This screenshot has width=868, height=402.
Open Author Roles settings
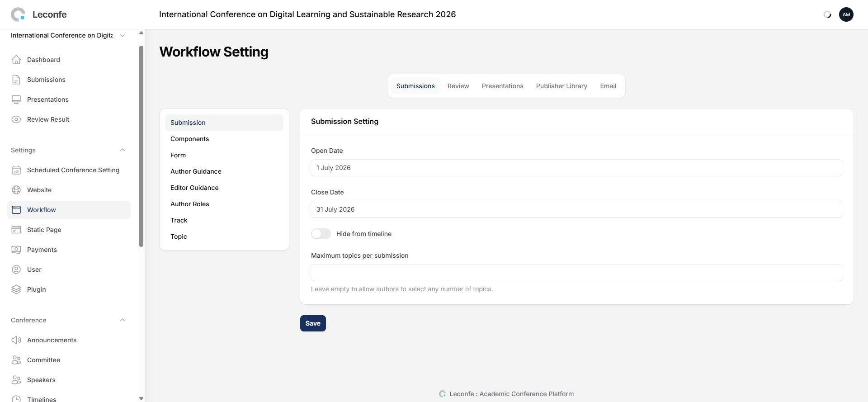pyautogui.click(x=224, y=204)
